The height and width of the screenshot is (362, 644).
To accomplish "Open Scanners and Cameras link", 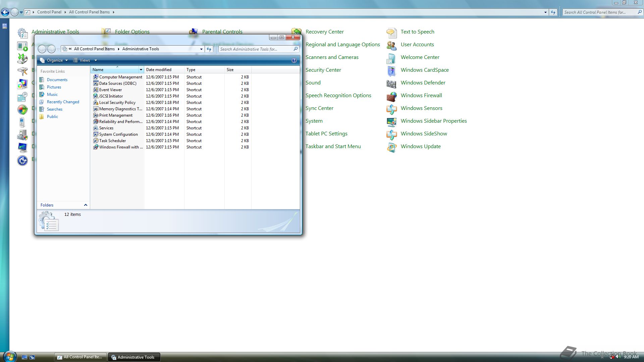I will pyautogui.click(x=332, y=57).
